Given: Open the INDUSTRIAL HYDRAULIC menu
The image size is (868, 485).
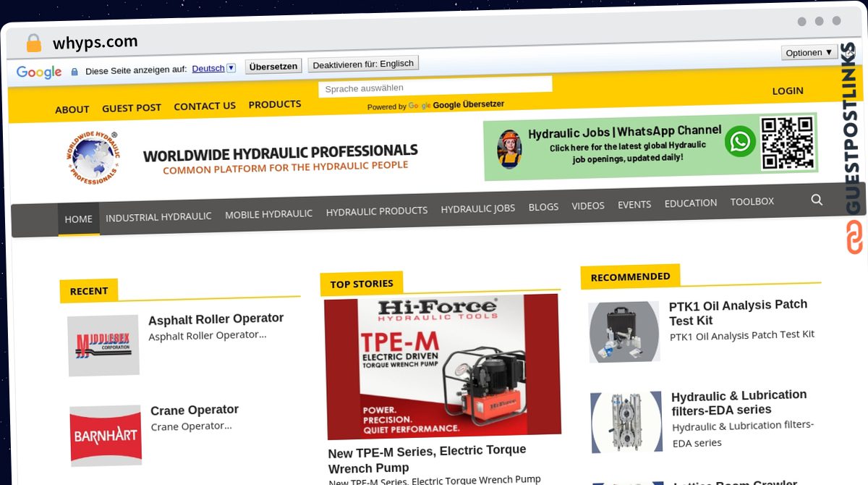Looking at the screenshot, I should click(158, 216).
